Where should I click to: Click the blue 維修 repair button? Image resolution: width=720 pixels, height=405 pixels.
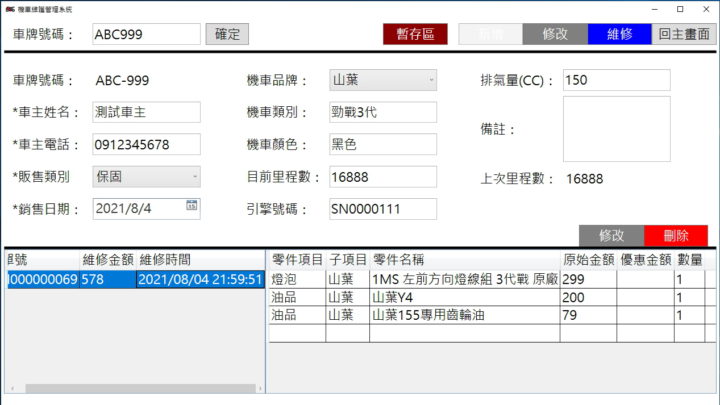pyautogui.click(x=619, y=34)
